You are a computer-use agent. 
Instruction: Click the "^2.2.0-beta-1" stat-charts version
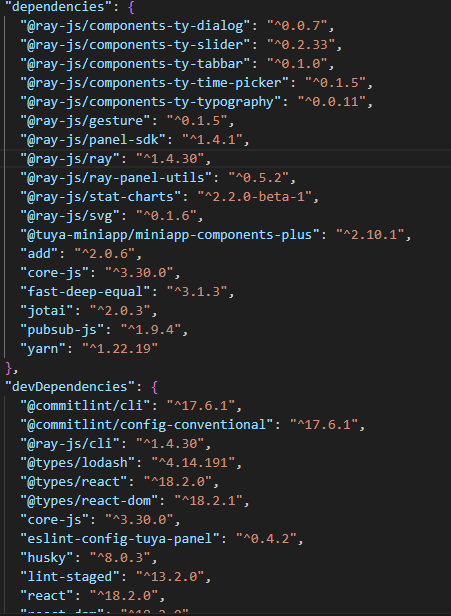(255, 196)
